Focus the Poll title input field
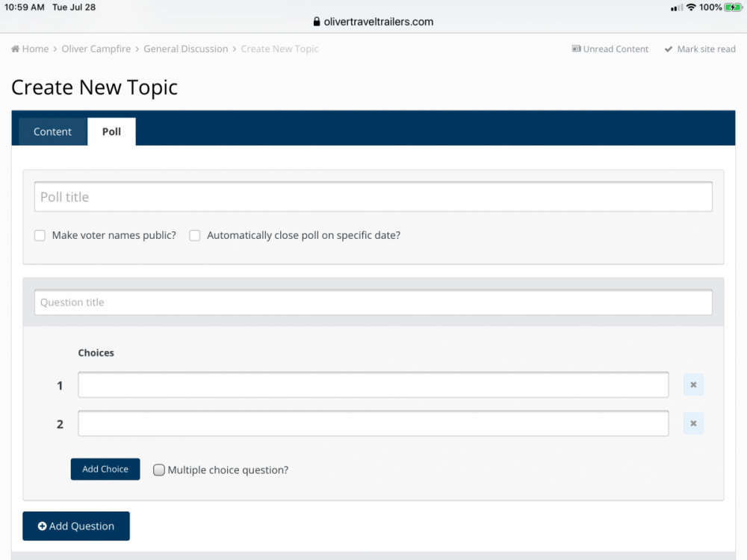The width and height of the screenshot is (747, 560). [x=373, y=197]
